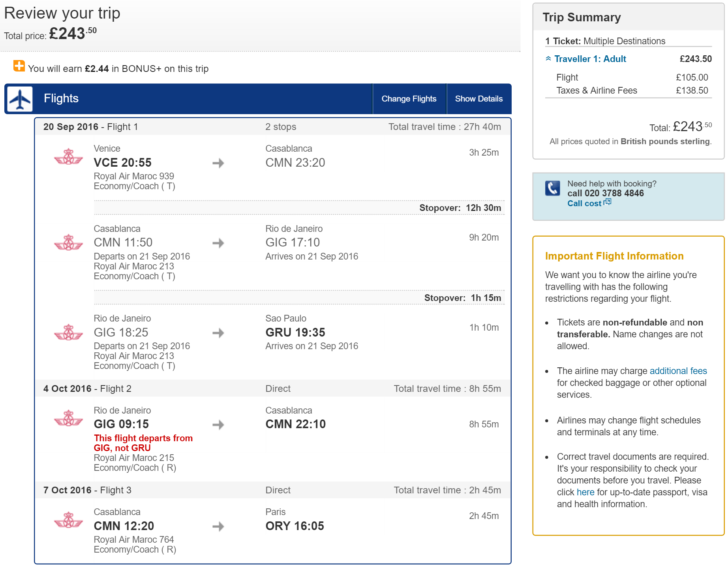Click the orange BONUS+ plus icon
Screen dimensions: 728x568
point(19,66)
